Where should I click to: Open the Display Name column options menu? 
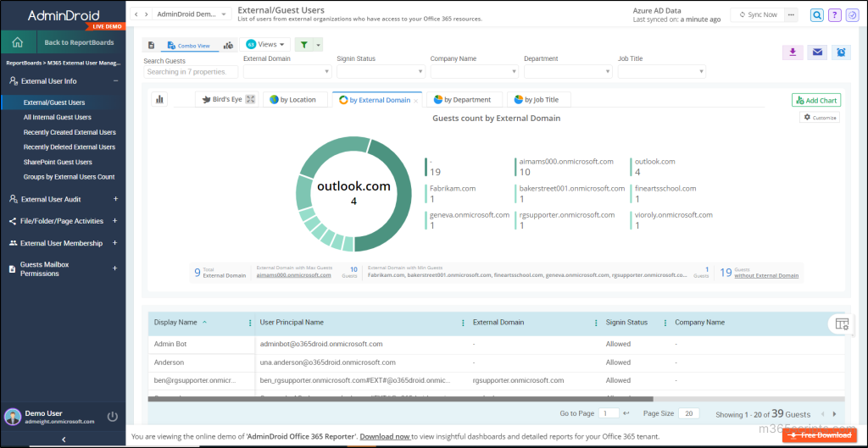click(x=250, y=323)
